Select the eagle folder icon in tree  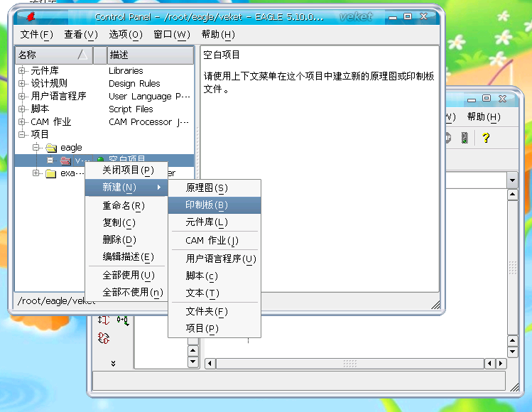[51, 148]
